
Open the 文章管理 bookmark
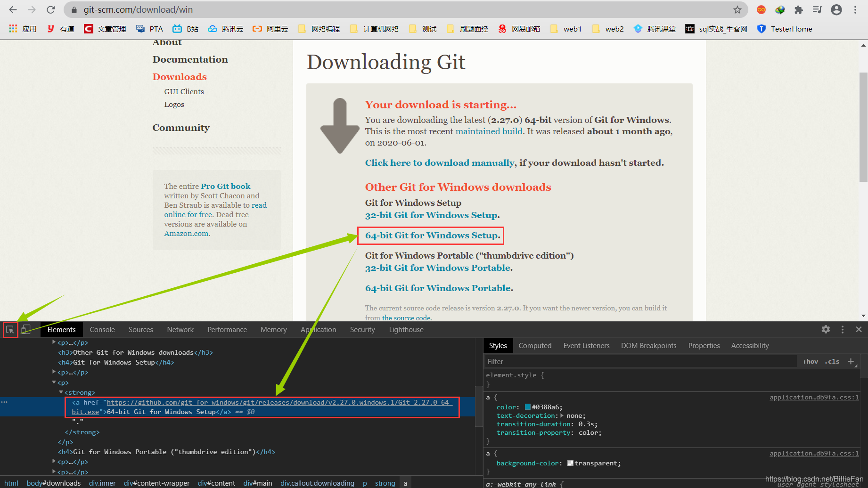pos(105,29)
